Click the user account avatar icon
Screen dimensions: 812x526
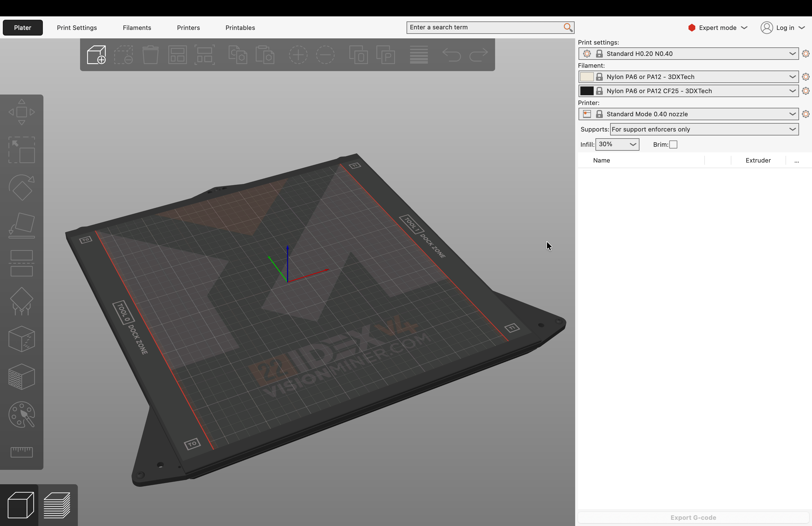[766, 28]
